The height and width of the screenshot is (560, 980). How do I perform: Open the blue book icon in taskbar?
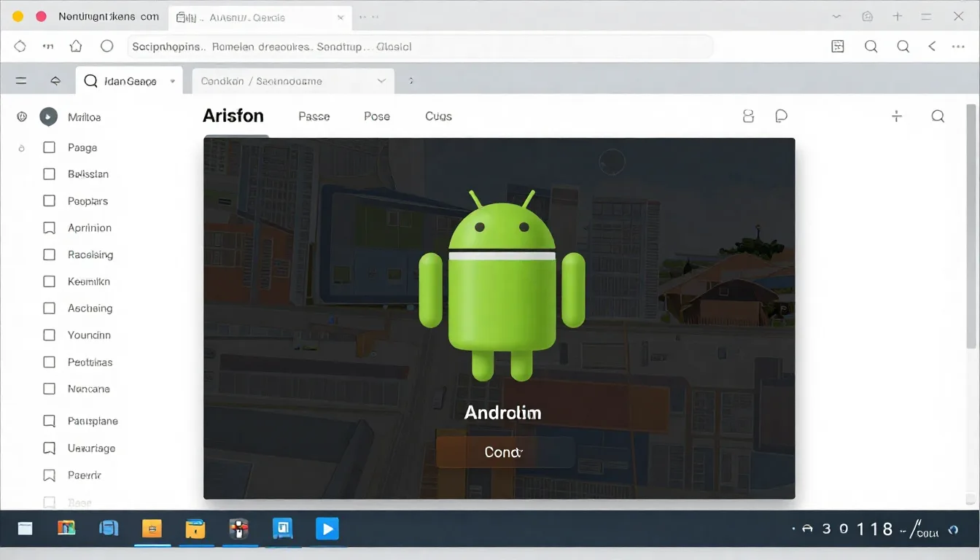click(109, 529)
